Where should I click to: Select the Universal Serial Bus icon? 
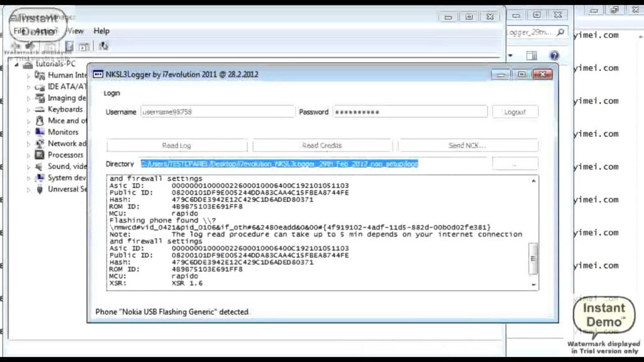pos(40,189)
